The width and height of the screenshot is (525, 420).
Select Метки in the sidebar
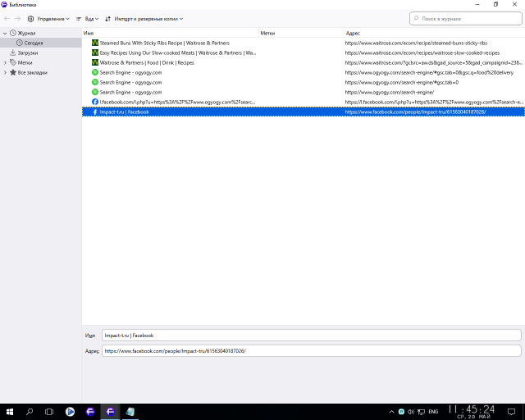pos(25,62)
